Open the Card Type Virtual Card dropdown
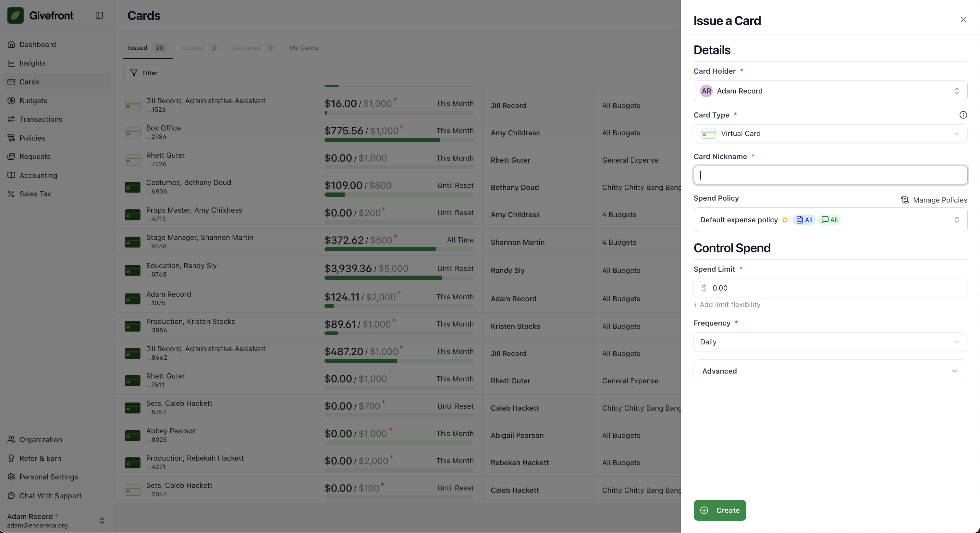This screenshot has height=533, width=980. 830,133
